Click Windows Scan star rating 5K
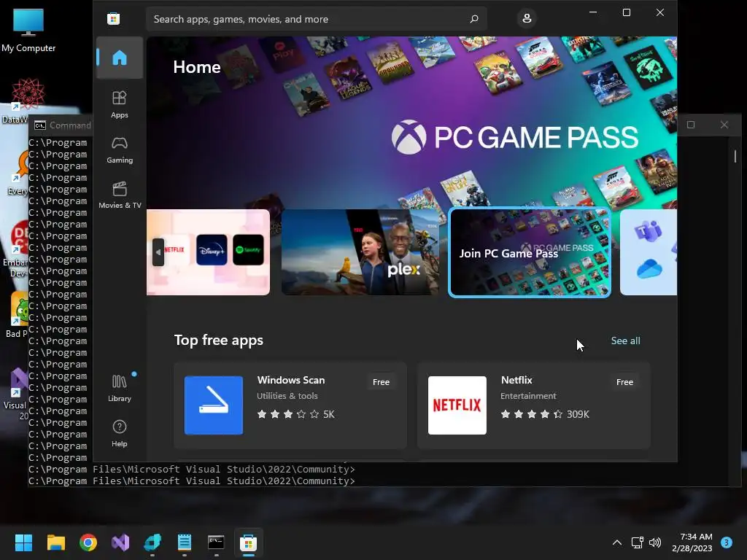Screen dimensions: 747x560 [295, 414]
